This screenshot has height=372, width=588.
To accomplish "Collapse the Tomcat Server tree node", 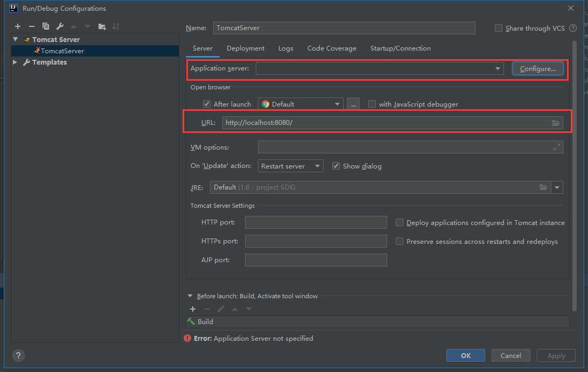I will [16, 39].
